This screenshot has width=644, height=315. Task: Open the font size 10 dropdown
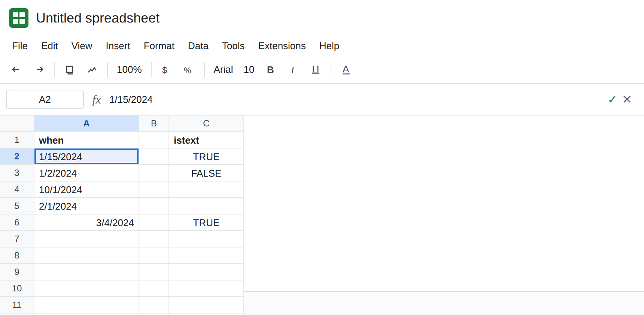249,70
